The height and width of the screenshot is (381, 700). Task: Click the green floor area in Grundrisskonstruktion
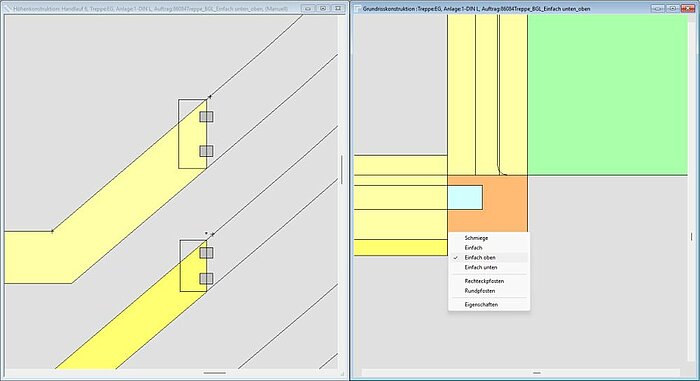(607, 95)
